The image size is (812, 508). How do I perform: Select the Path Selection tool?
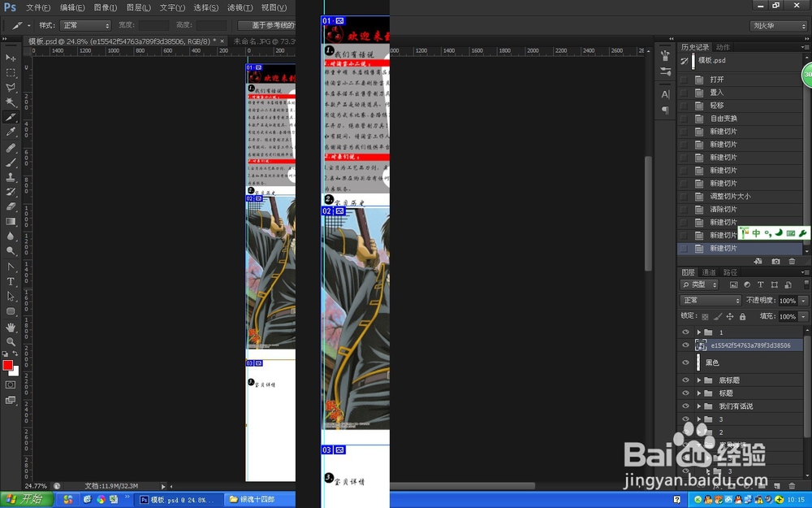pyautogui.click(x=11, y=297)
